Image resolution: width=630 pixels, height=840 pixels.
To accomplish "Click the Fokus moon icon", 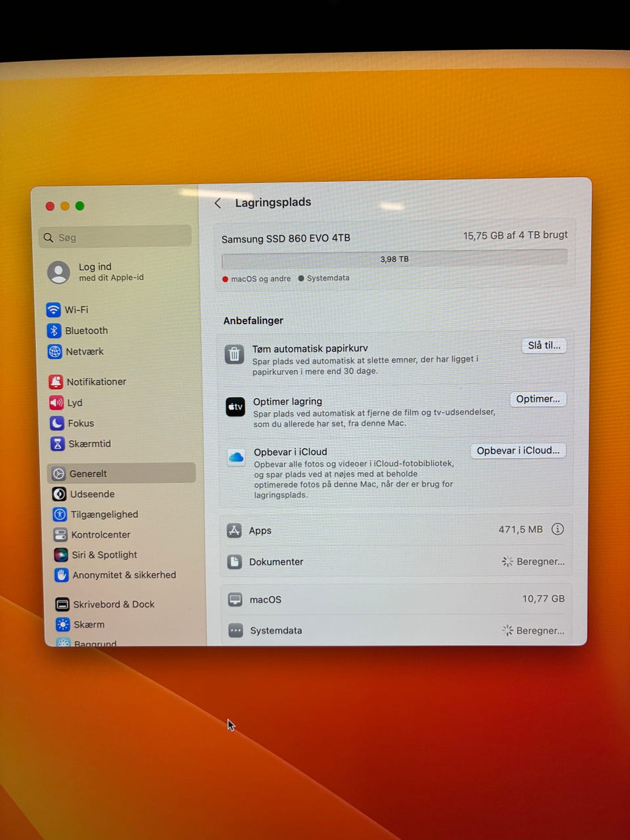I will 58,423.
